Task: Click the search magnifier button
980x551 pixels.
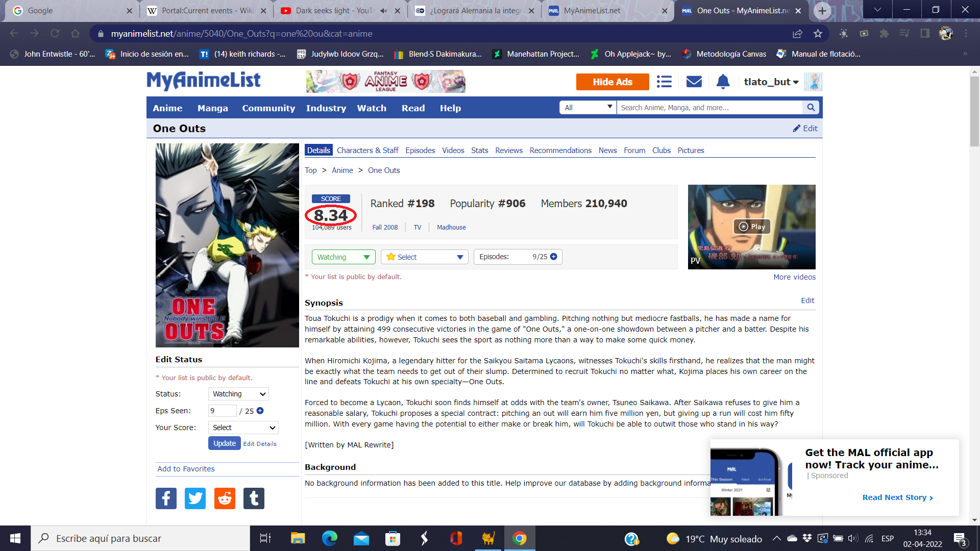Action: click(811, 108)
